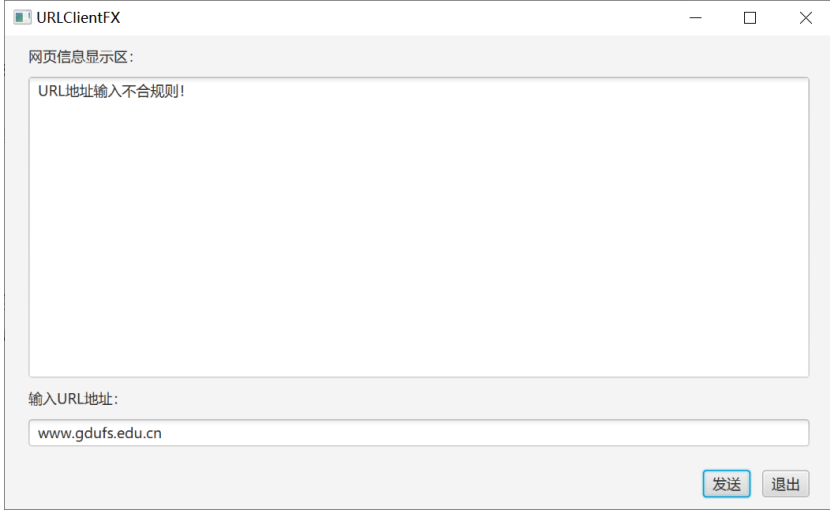The image size is (830, 515).
Task: Focus the URL address input field
Action: coord(418,433)
